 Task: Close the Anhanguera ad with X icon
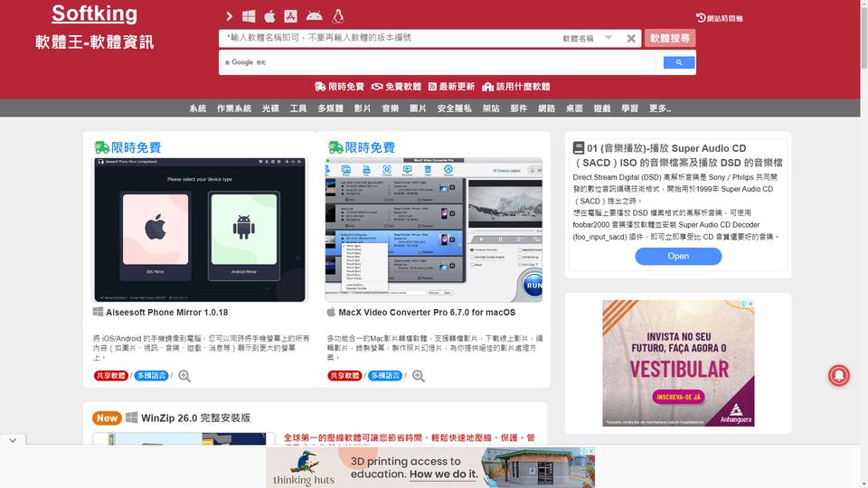[x=750, y=304]
